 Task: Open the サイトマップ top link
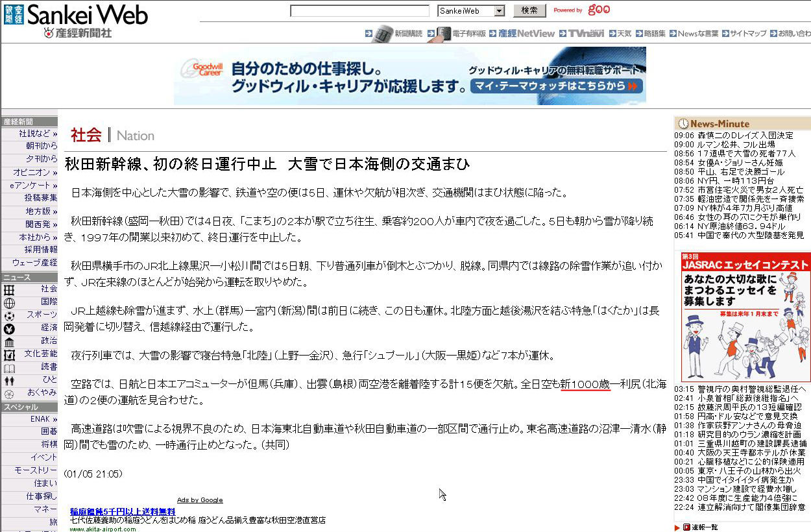pos(747,34)
